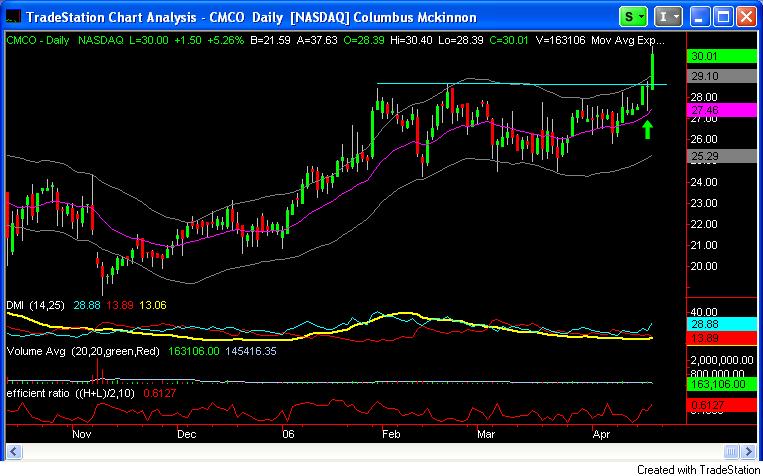Screen dimensions: 763x476
Task: Click the "+1.50" net change value
Action: (x=188, y=40)
